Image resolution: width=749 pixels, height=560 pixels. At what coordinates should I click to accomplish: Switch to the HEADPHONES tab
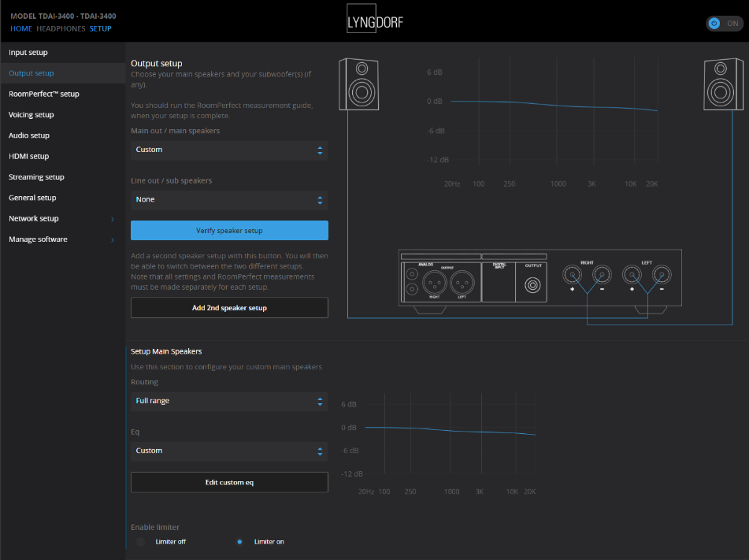click(x=60, y=28)
